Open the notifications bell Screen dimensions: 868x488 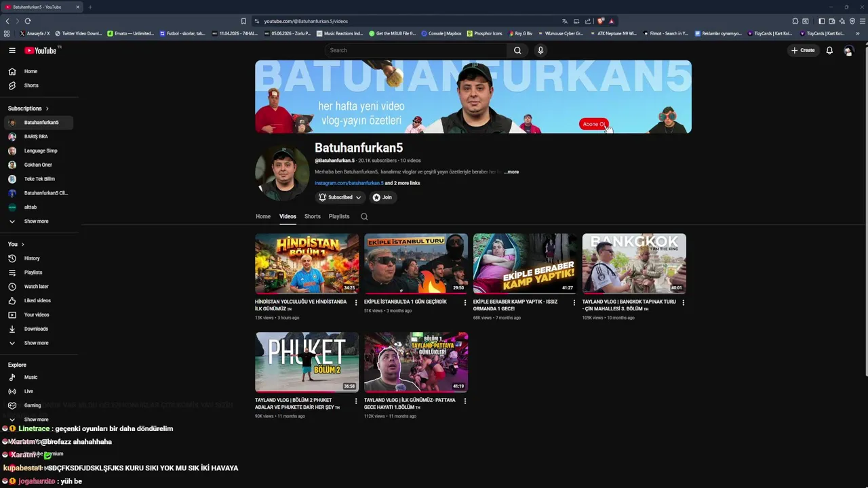[829, 50]
